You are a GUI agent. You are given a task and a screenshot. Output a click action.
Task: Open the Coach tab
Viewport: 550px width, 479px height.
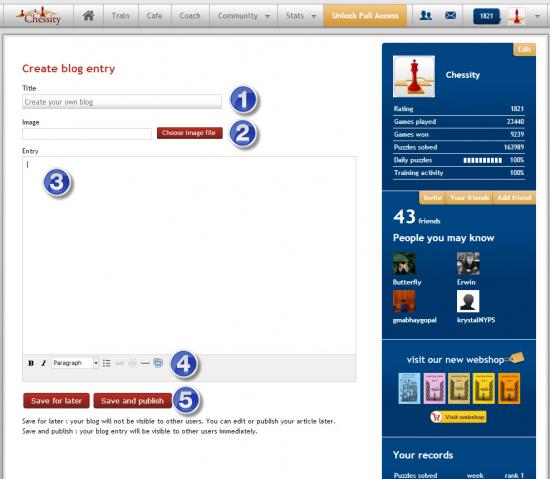click(190, 16)
